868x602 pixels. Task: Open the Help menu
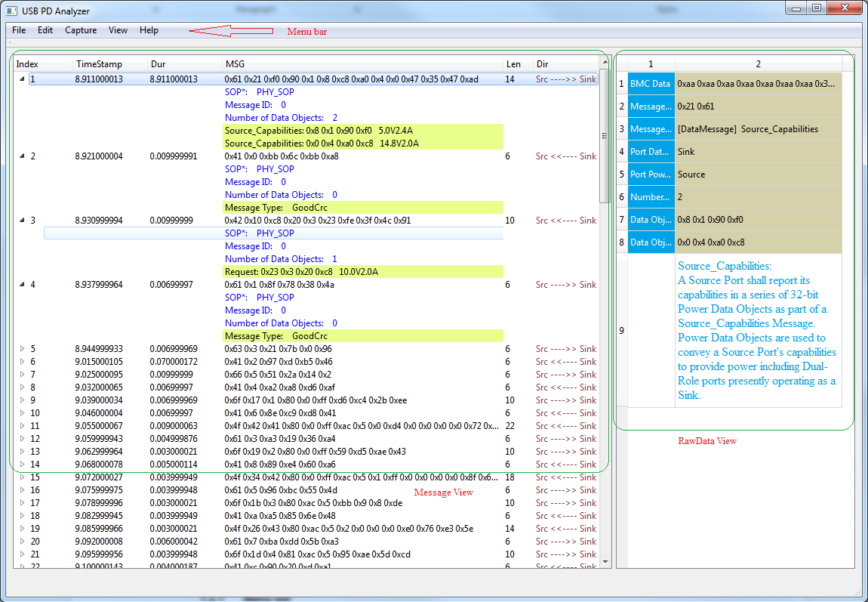tap(149, 30)
